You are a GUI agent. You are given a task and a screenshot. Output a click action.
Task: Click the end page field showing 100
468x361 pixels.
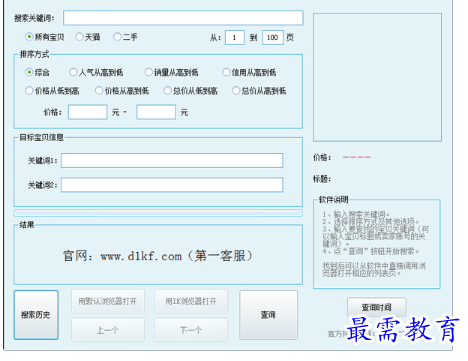click(273, 37)
